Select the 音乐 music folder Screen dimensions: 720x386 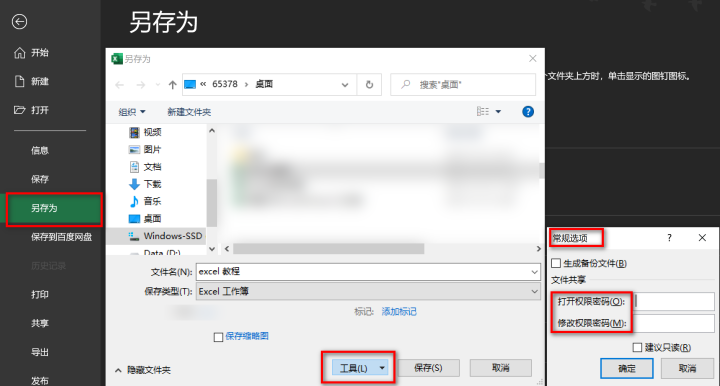tap(145, 201)
